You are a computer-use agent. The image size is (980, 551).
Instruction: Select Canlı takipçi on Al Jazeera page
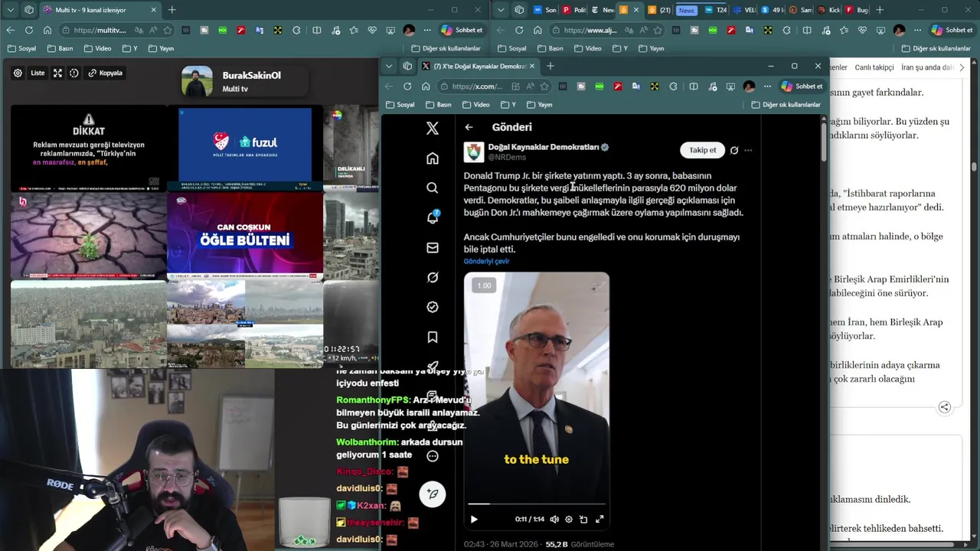pos(874,67)
